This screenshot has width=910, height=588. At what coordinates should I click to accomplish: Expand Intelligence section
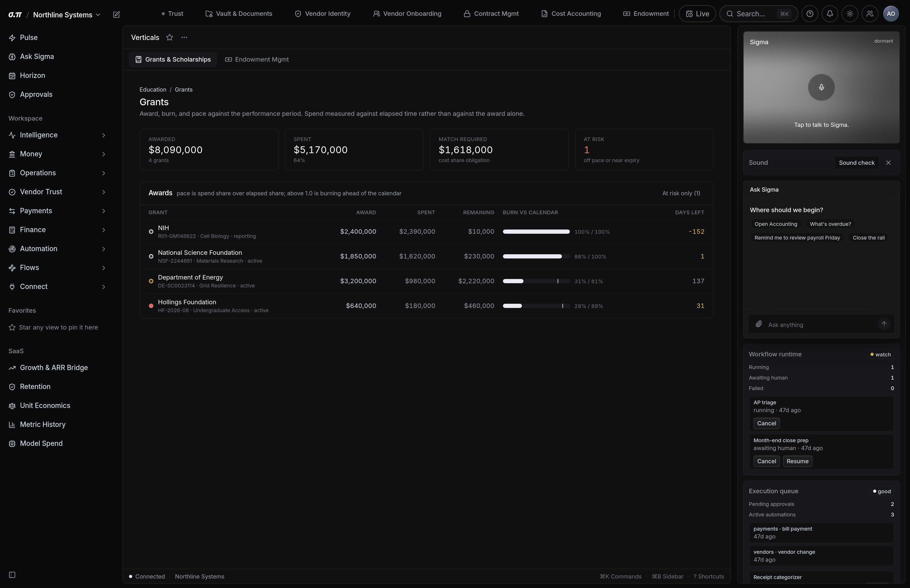point(57,135)
